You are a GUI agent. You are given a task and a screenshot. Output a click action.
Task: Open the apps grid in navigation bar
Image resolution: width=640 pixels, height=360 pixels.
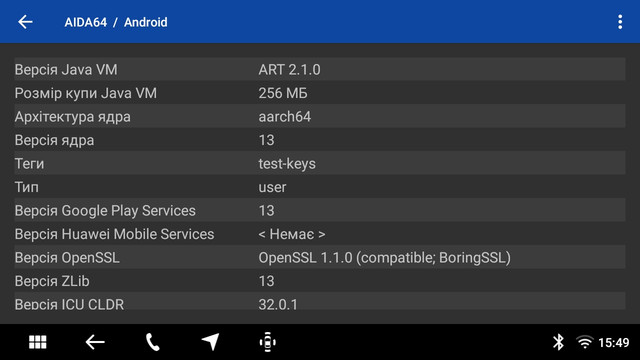[38, 342]
